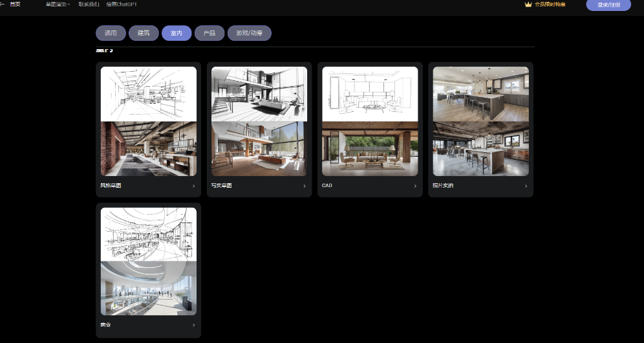Screen dimensions: 644x343
Task: Select the 通用 category filter
Action: [x=111, y=33]
